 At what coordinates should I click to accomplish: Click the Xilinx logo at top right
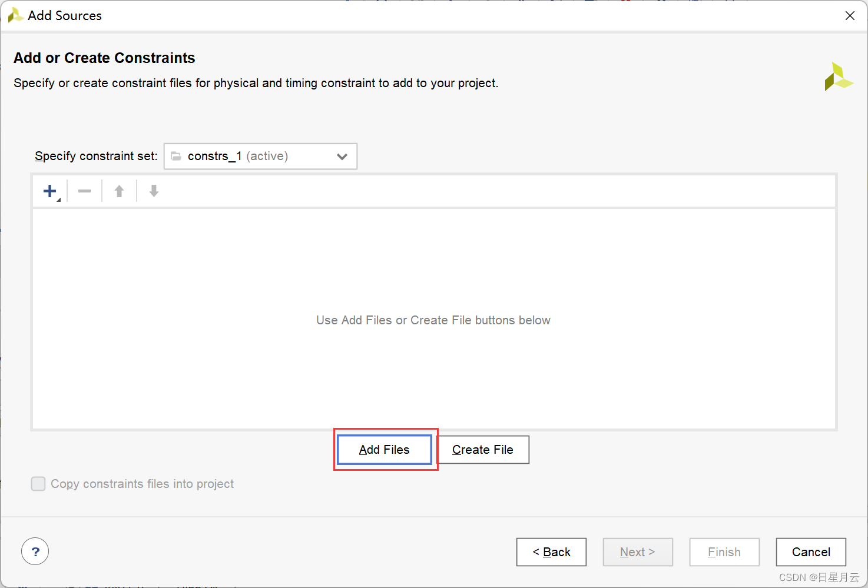[x=839, y=77]
